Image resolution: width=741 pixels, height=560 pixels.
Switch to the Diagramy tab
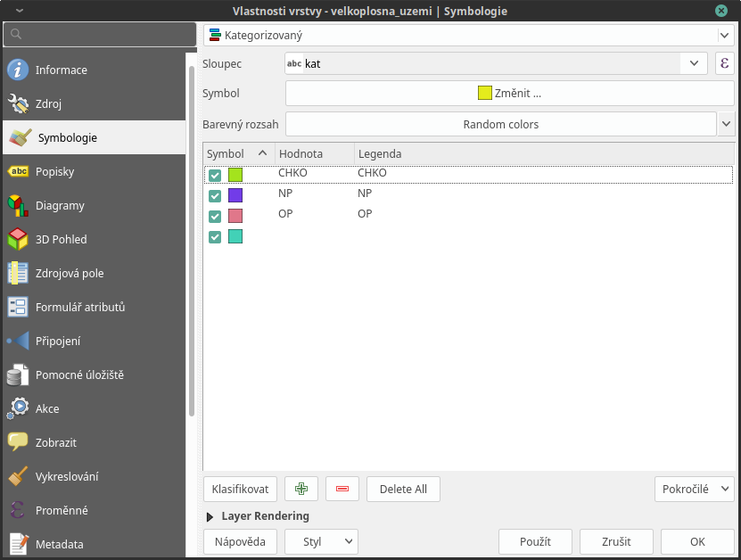coord(94,206)
